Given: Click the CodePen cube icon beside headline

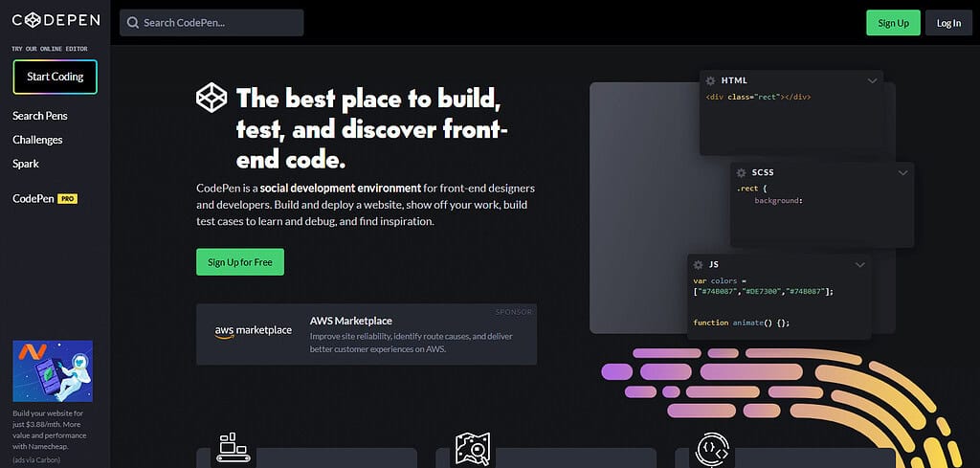Looking at the screenshot, I should [212, 98].
